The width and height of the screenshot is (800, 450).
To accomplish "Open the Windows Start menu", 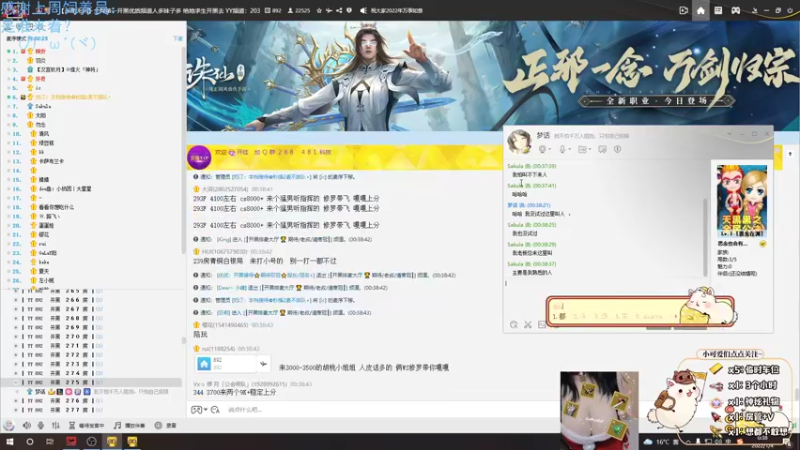I will (9, 441).
